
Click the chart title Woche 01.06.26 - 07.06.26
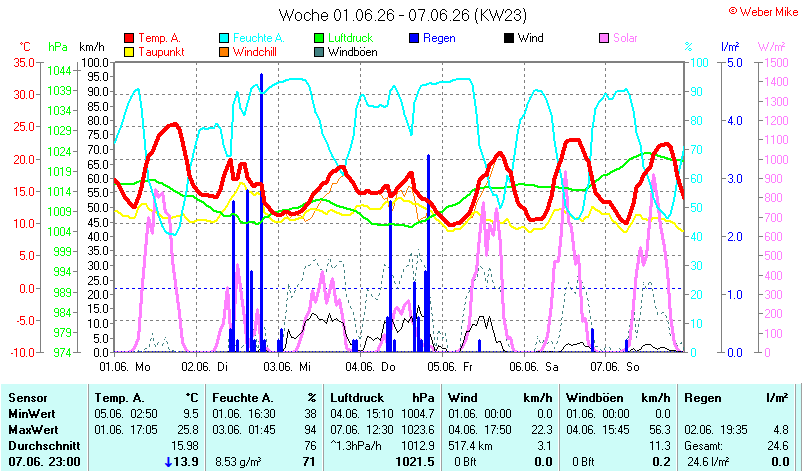[374, 15]
